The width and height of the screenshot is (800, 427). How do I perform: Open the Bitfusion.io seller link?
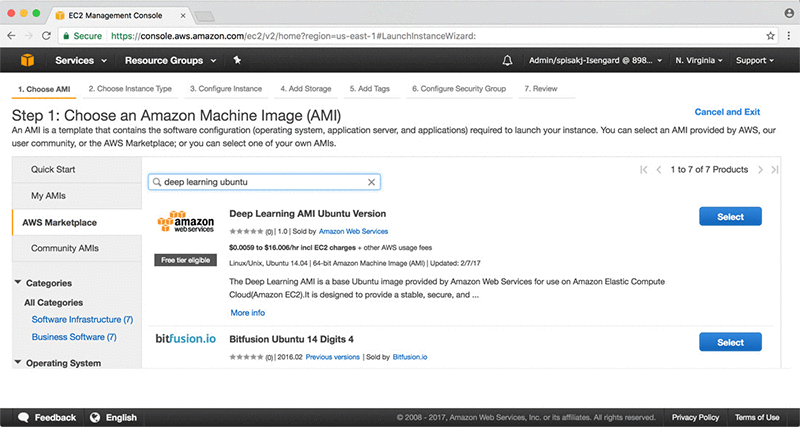410,357
